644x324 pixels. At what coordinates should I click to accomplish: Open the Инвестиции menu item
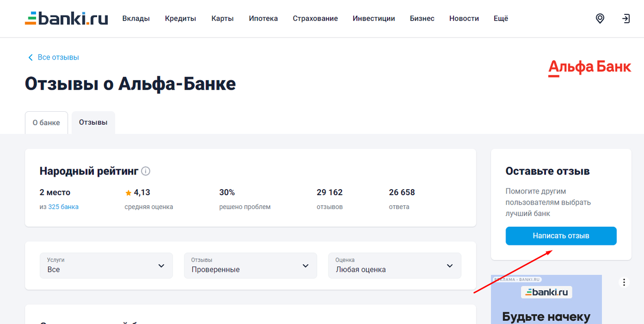click(x=374, y=18)
